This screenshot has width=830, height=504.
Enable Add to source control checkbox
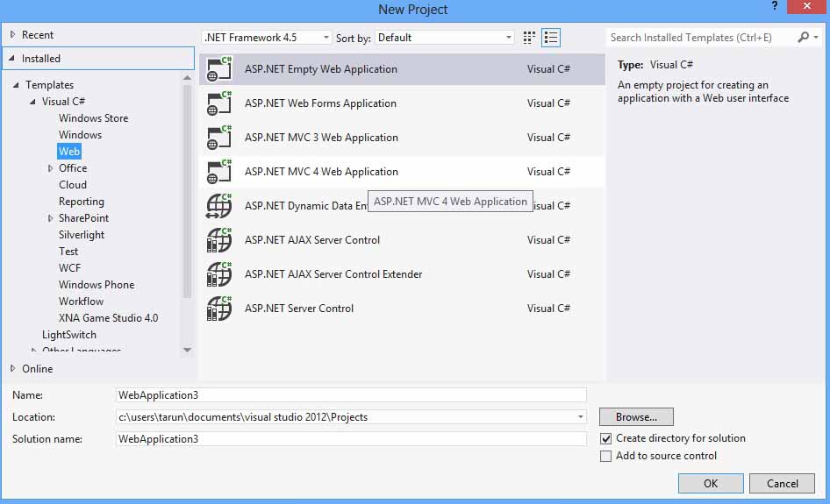pos(605,456)
